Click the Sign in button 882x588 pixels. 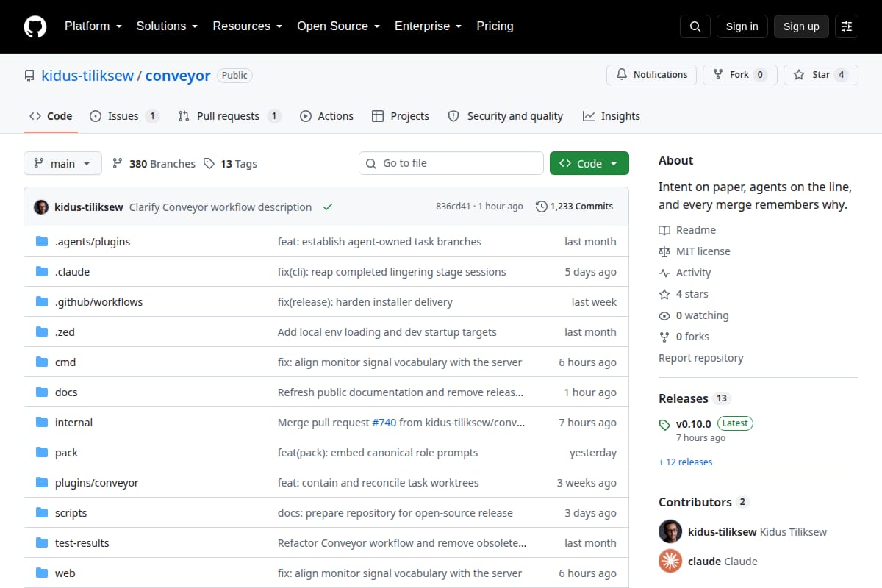pyautogui.click(x=742, y=26)
